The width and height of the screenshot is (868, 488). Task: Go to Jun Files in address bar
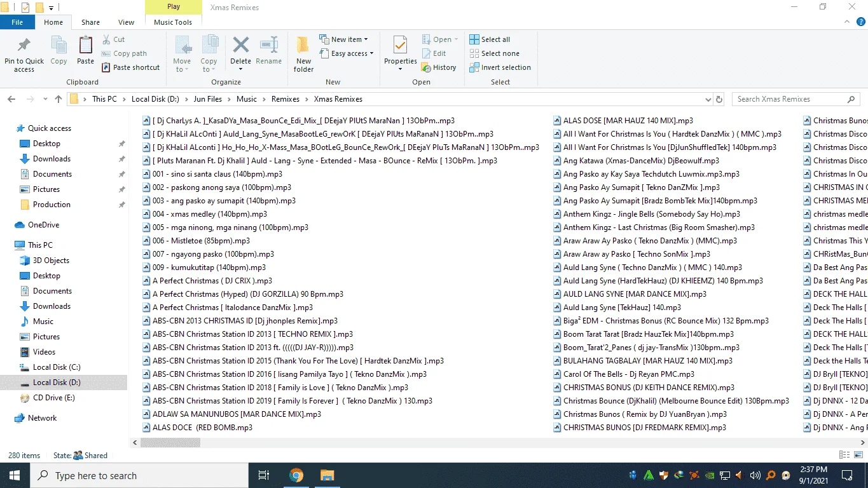(208, 99)
